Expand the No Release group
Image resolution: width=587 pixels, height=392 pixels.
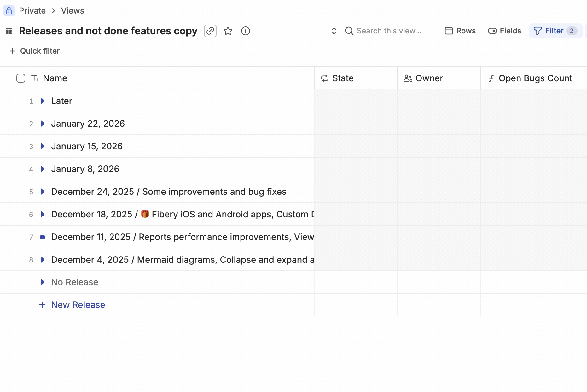tap(43, 282)
